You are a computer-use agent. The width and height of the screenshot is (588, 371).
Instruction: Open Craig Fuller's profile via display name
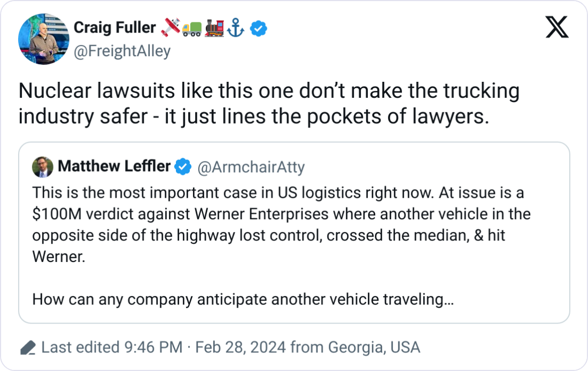[114, 27]
